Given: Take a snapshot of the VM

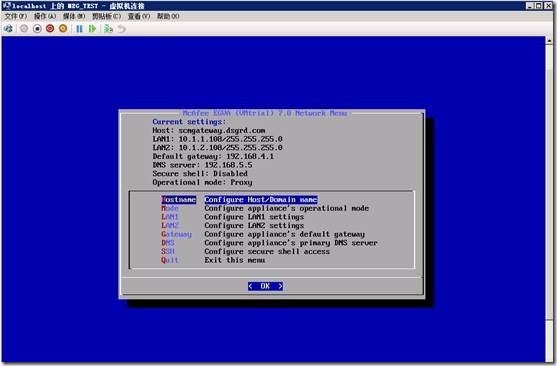Looking at the screenshot, I should (108, 28).
